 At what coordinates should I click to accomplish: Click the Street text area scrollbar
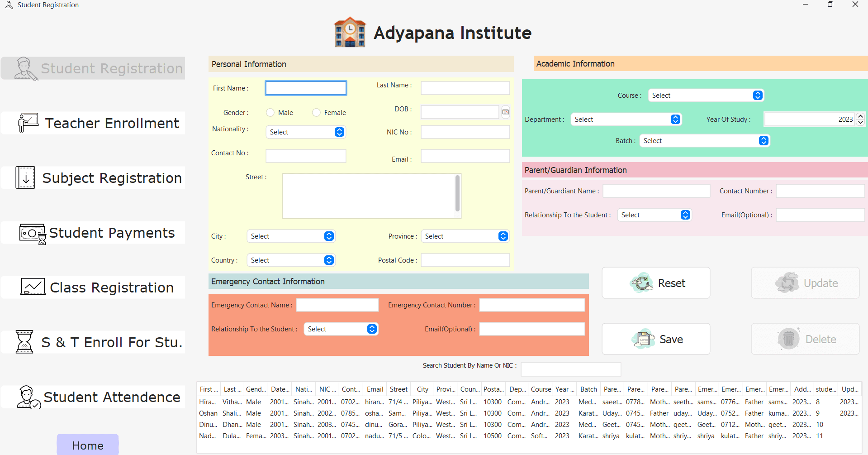(x=457, y=194)
